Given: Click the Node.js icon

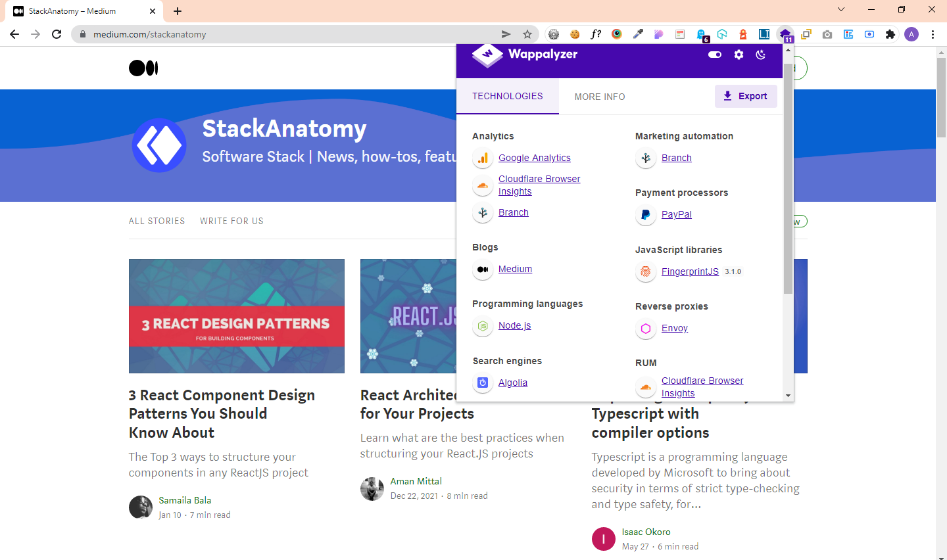Looking at the screenshot, I should click(483, 326).
